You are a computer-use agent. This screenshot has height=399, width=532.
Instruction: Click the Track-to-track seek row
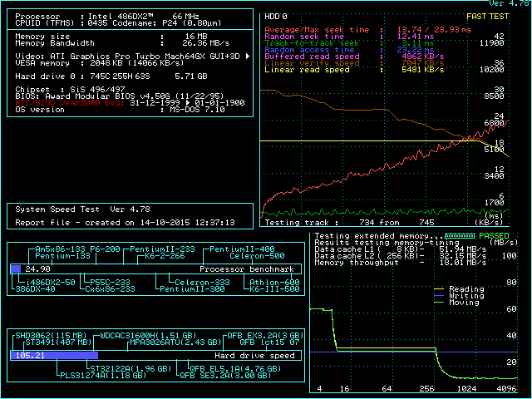tap(349, 43)
